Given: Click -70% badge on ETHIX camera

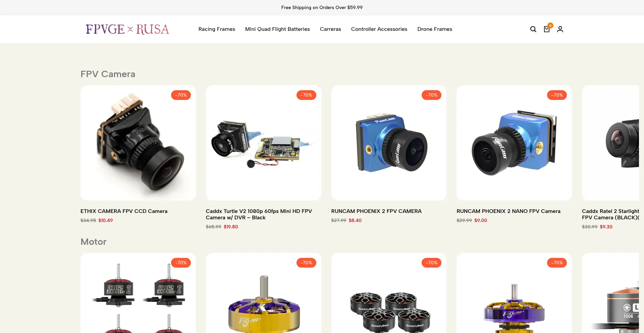Looking at the screenshot, I should [x=181, y=95].
